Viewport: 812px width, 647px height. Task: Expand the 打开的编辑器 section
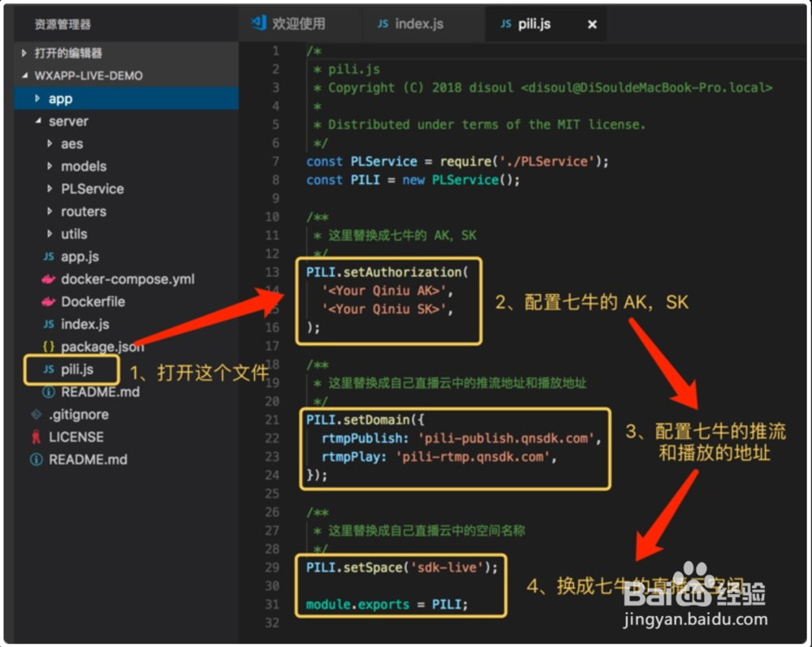tap(24, 53)
